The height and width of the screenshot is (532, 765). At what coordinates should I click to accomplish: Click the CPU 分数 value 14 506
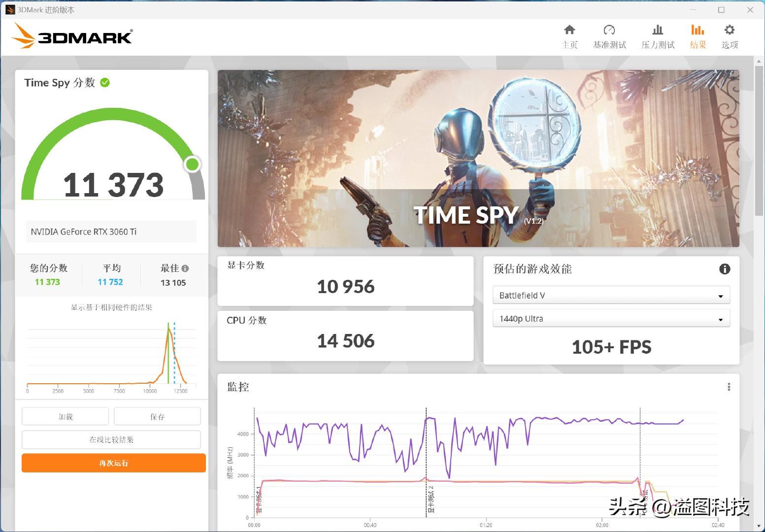tap(345, 341)
